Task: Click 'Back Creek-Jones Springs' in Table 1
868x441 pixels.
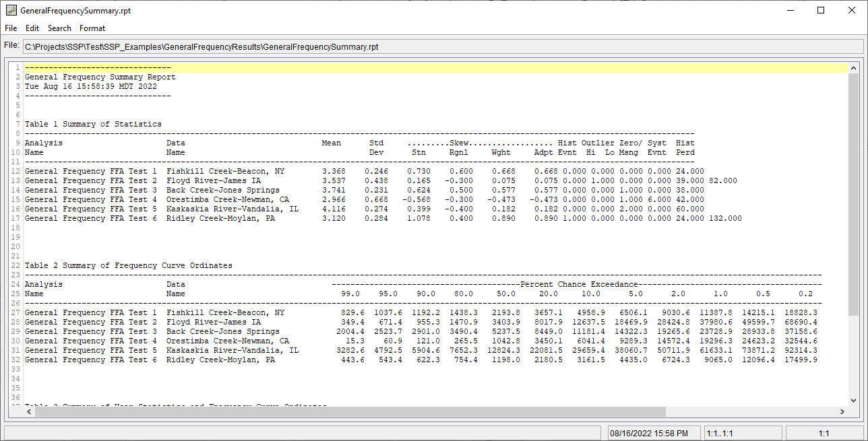Action: 223,190
